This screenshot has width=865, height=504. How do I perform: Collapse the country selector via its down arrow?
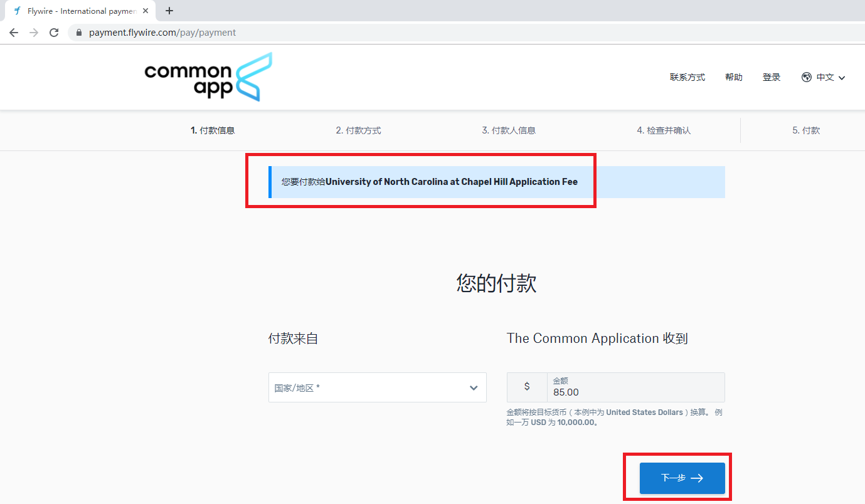tap(474, 387)
